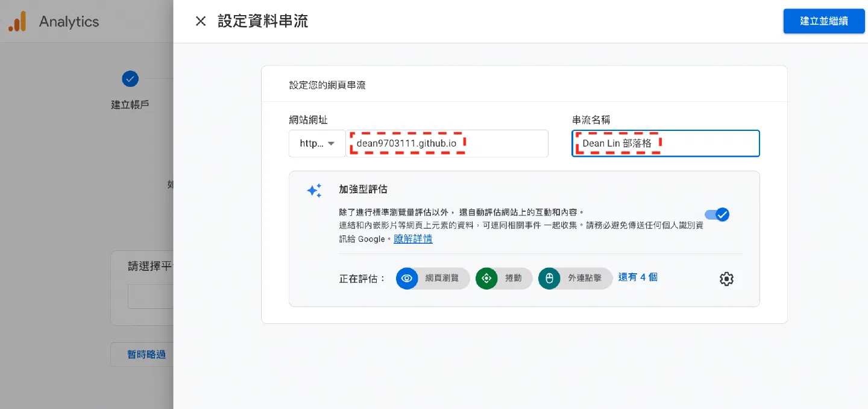The image size is (868, 409).
Task: Click the Analytics product name text
Action: 69,22
